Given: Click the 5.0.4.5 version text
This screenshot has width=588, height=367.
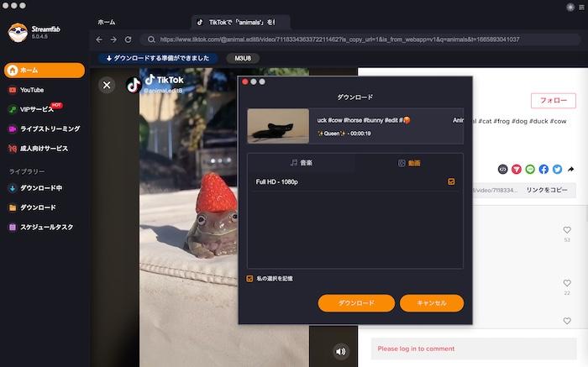Looking at the screenshot, I should point(39,37).
